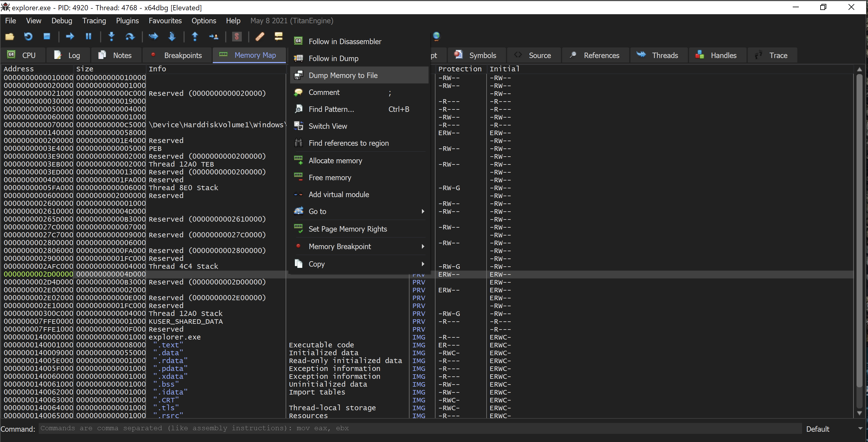The width and height of the screenshot is (868, 442).
Task: Click the Run arrow icon in toolbar
Action: pyautogui.click(x=70, y=36)
